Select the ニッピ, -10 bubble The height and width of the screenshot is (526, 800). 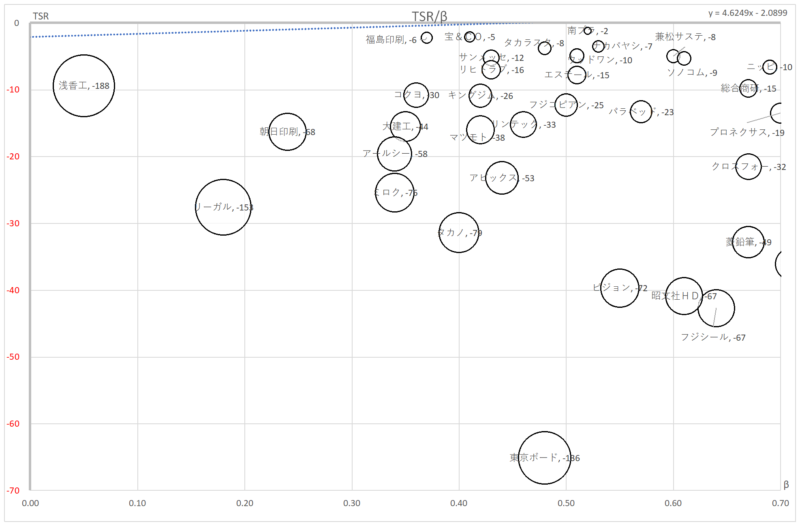point(769,67)
